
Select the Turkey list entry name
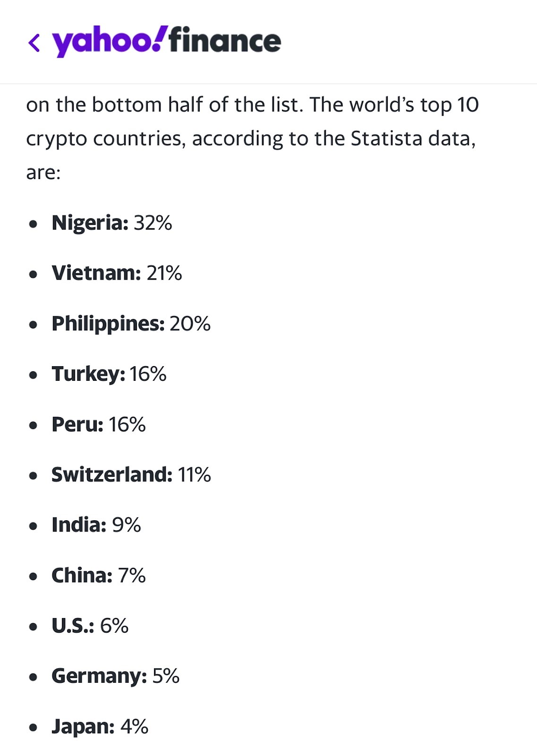point(88,374)
